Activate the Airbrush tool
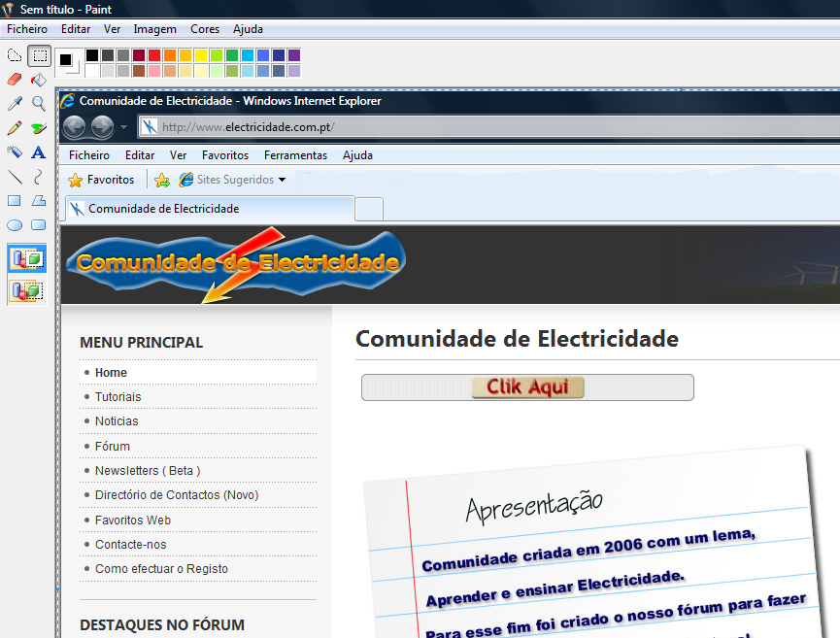 pyautogui.click(x=15, y=152)
